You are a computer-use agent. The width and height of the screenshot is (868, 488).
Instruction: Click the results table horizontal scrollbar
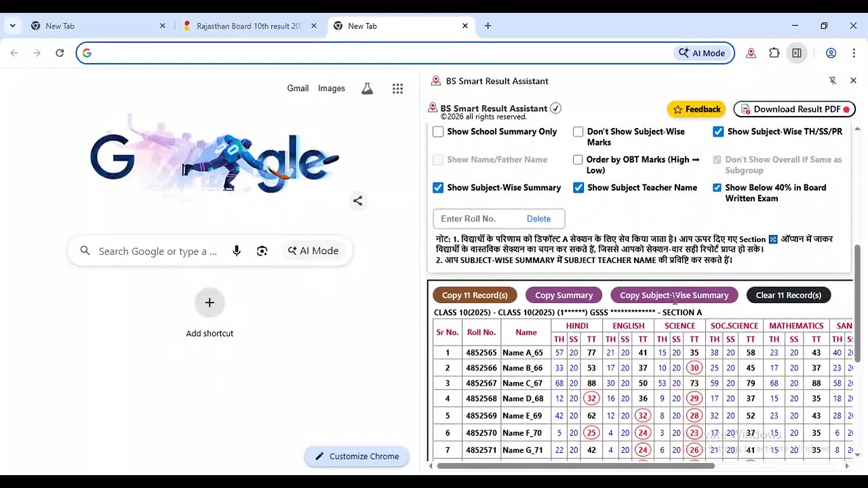[x=575, y=466]
